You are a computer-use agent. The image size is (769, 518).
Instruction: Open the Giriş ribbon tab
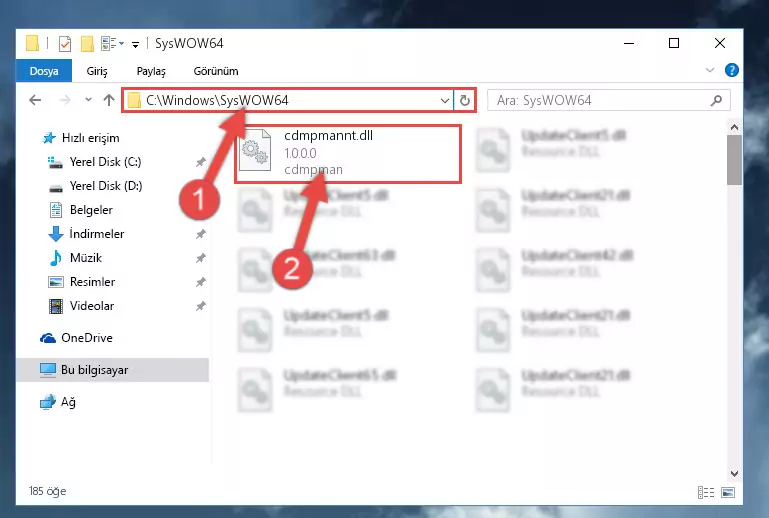coord(97,71)
